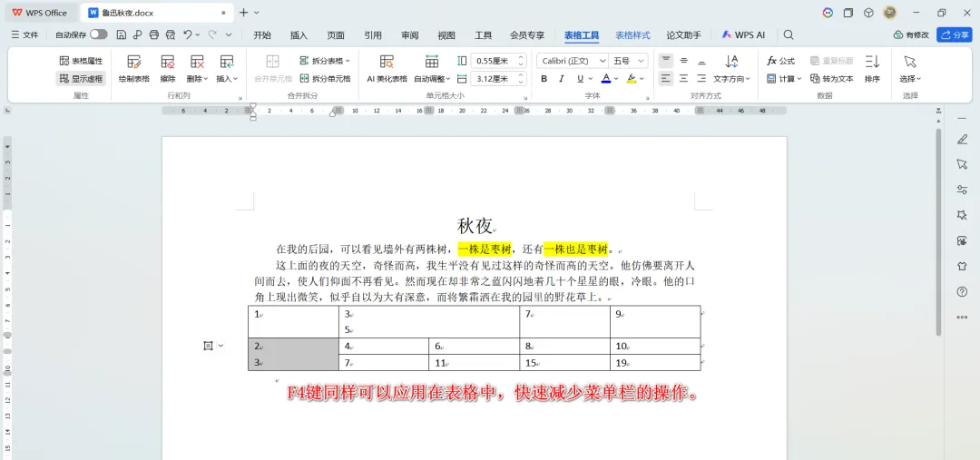The width and height of the screenshot is (980, 460).
Task: Click the 删除 delete table icon
Action: click(198, 62)
